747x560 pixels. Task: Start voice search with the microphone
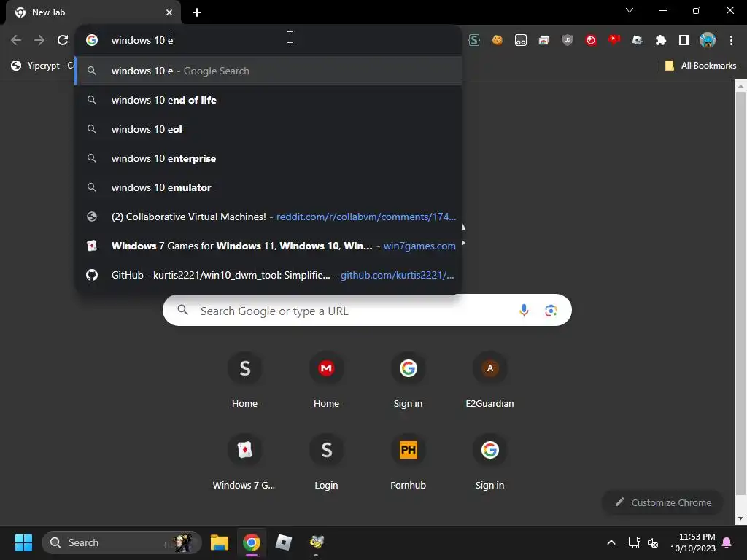tap(524, 310)
